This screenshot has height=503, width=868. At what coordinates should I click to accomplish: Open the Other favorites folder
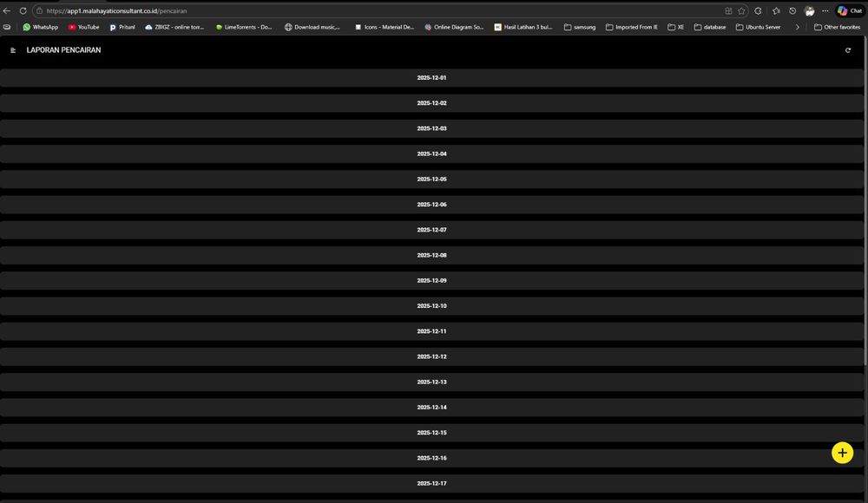pos(837,27)
